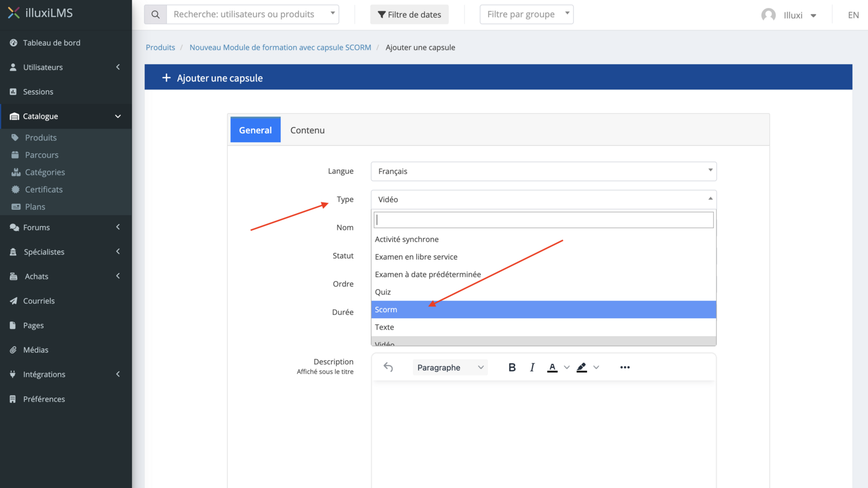Viewport: 868px width, 488px height.
Task: Open the Illuxi account menu arrow
Action: coord(813,16)
